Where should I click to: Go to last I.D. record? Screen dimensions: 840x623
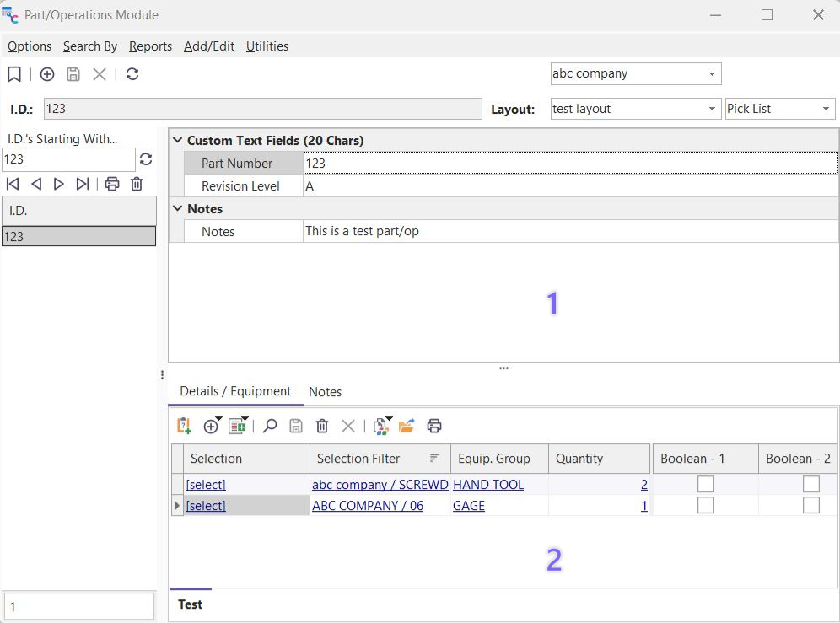point(83,184)
